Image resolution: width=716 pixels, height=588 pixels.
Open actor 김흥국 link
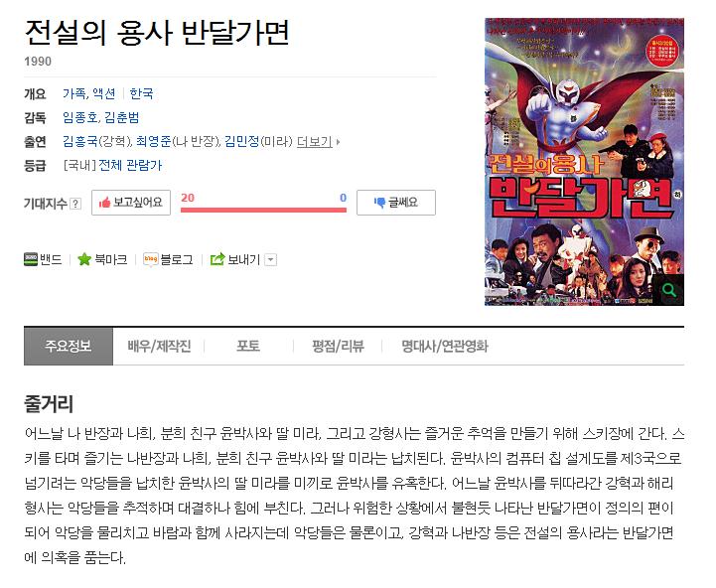79,142
